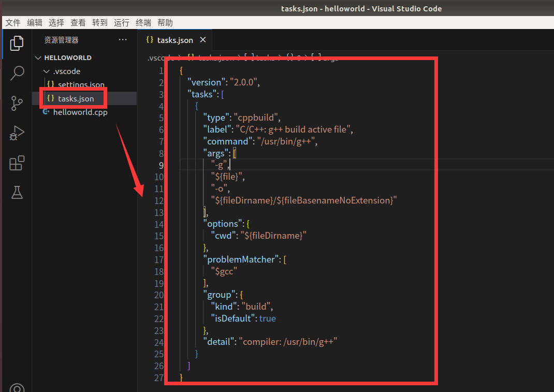This screenshot has height=392, width=554.
Task: Collapse the HELLOWORLD folder section
Action: pyautogui.click(x=38, y=57)
